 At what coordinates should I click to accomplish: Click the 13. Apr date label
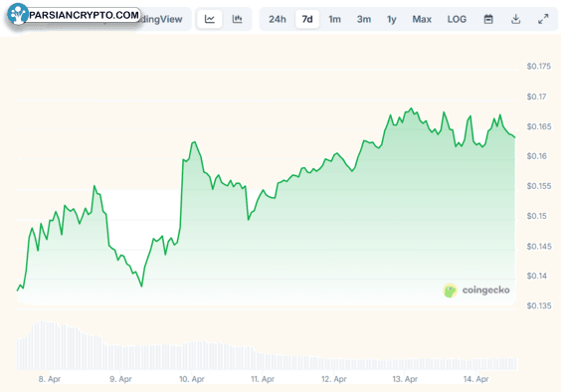(x=405, y=379)
